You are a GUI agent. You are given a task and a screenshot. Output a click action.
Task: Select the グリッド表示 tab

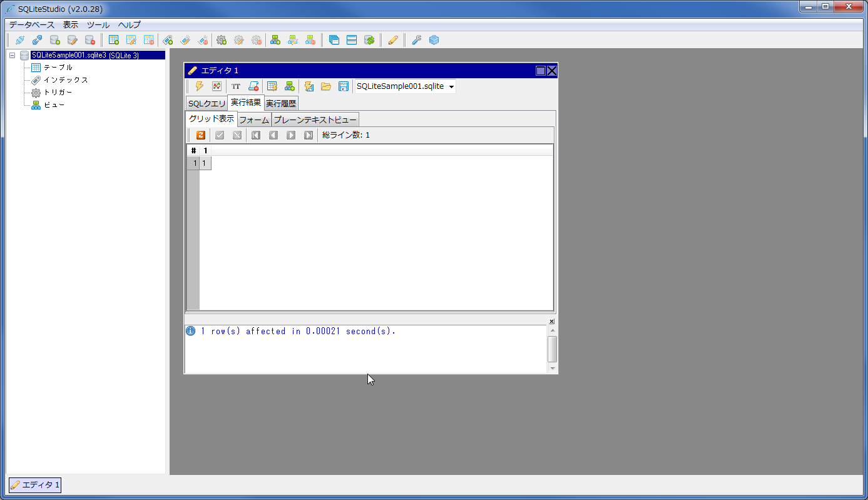[212, 119]
